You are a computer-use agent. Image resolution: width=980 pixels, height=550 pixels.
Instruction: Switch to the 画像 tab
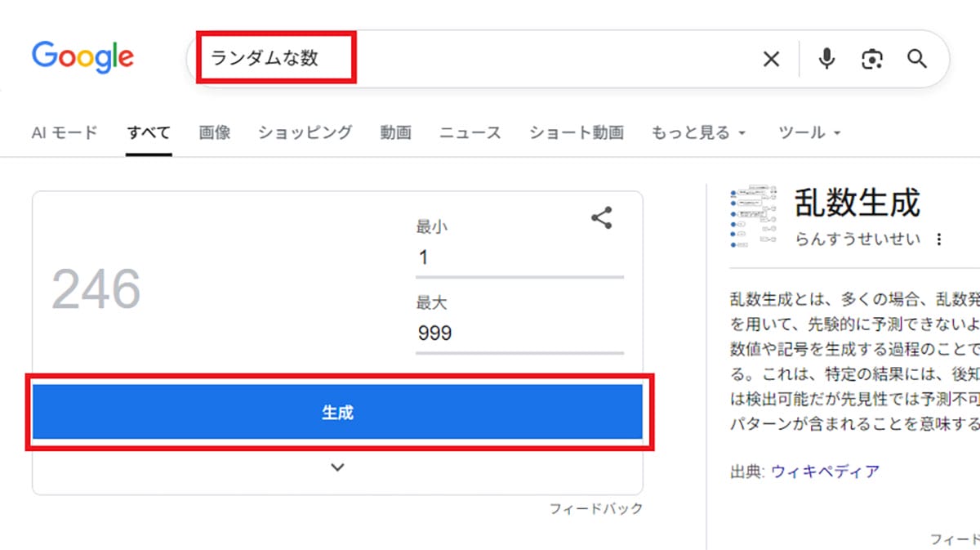click(214, 132)
